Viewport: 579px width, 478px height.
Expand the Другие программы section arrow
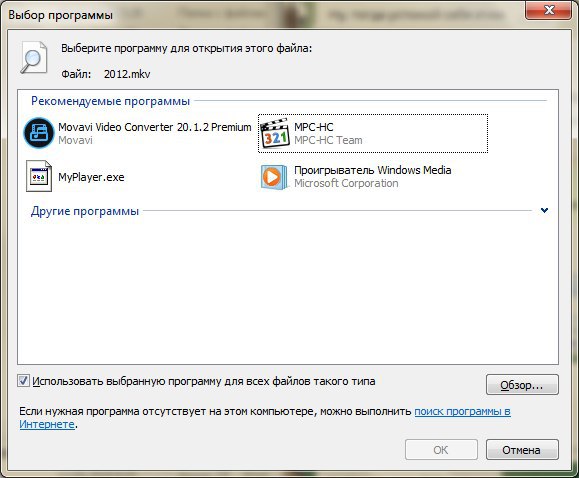[x=544, y=211]
